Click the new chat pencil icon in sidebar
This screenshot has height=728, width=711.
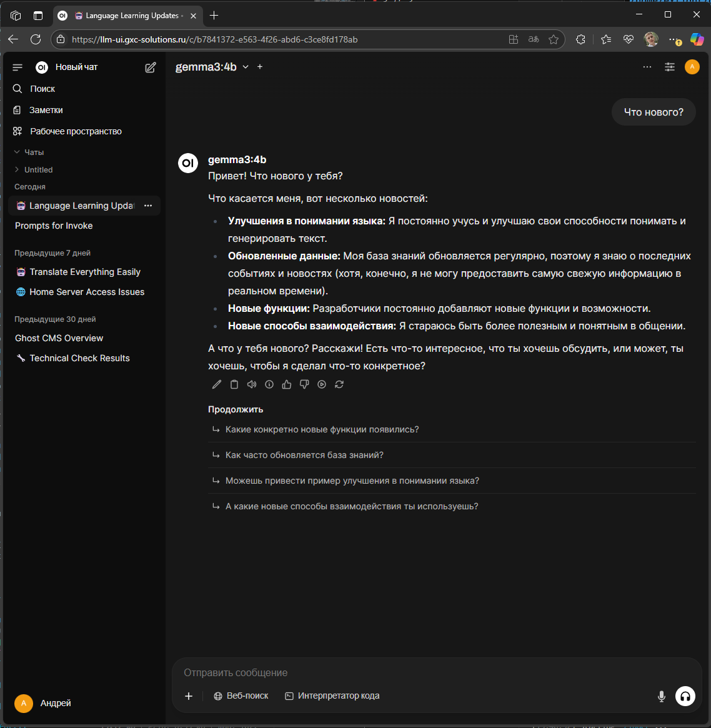coord(151,67)
